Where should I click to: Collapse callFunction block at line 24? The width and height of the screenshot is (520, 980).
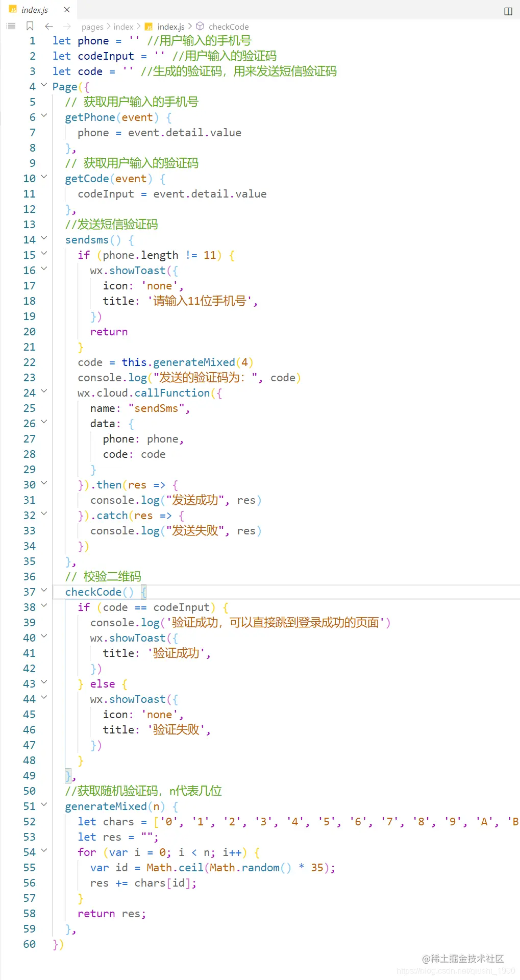tap(44, 391)
